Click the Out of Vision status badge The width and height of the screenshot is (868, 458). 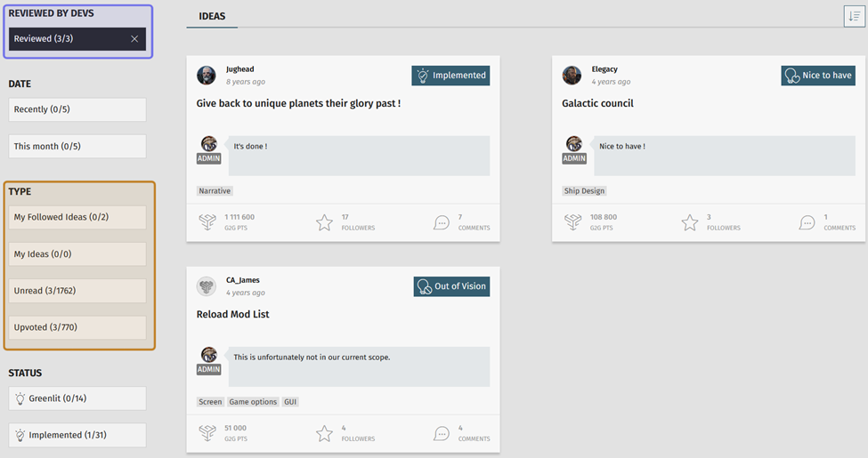click(x=451, y=286)
